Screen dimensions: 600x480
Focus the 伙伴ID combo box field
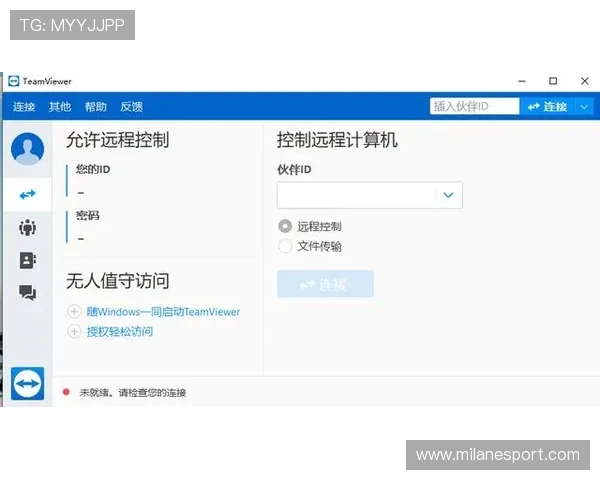click(x=370, y=195)
